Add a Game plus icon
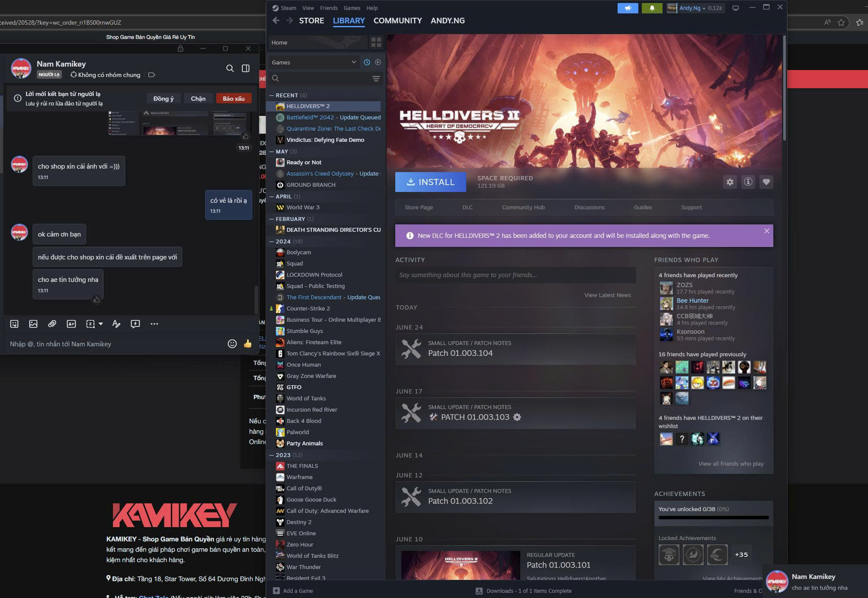 pyautogui.click(x=276, y=591)
